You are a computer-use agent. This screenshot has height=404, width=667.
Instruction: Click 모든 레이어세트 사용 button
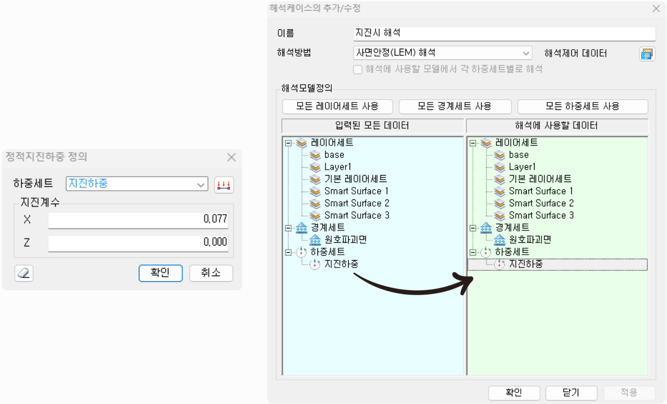(x=337, y=106)
